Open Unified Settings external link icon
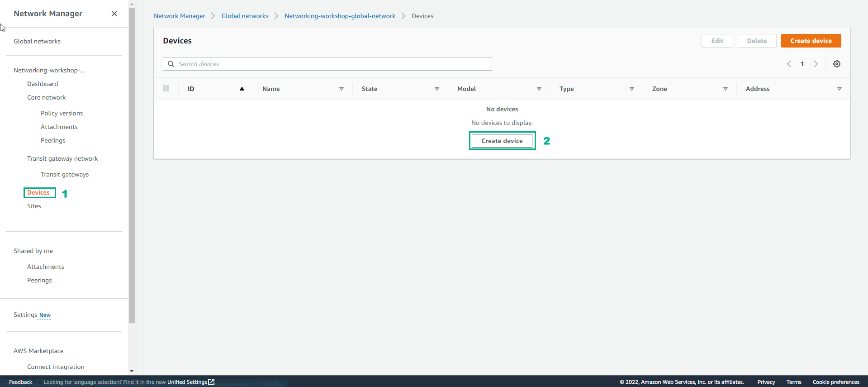This screenshot has height=387, width=868. pyautogui.click(x=211, y=382)
